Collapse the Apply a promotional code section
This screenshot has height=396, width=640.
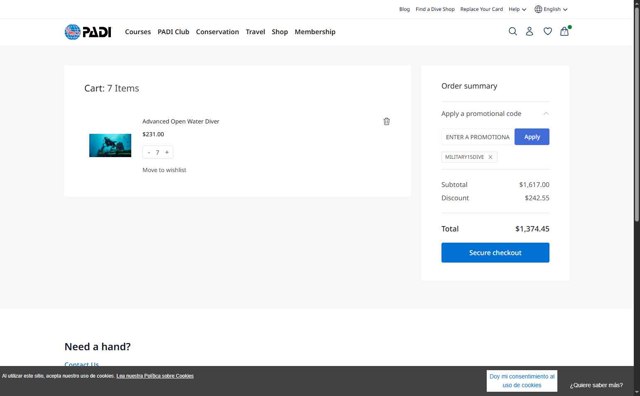(546, 113)
